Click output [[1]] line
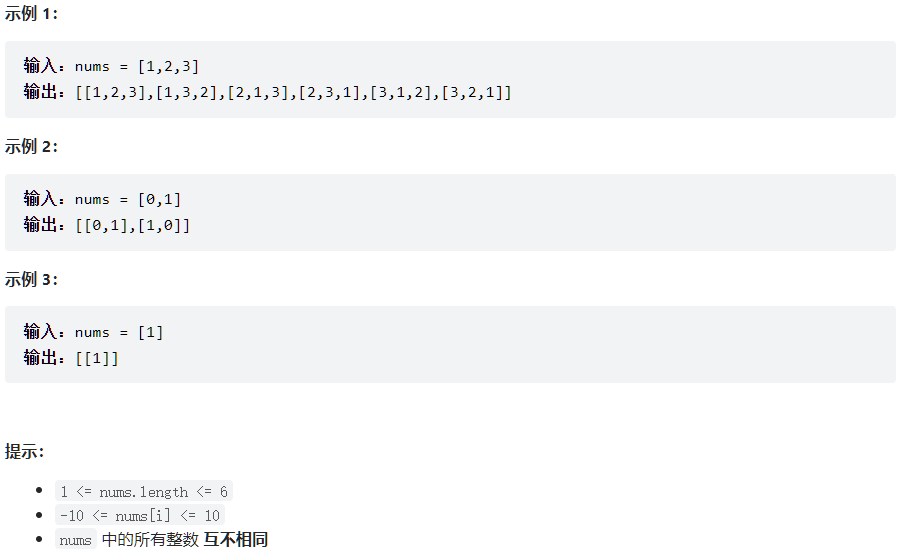The width and height of the screenshot is (900, 555). pyautogui.click(x=71, y=359)
